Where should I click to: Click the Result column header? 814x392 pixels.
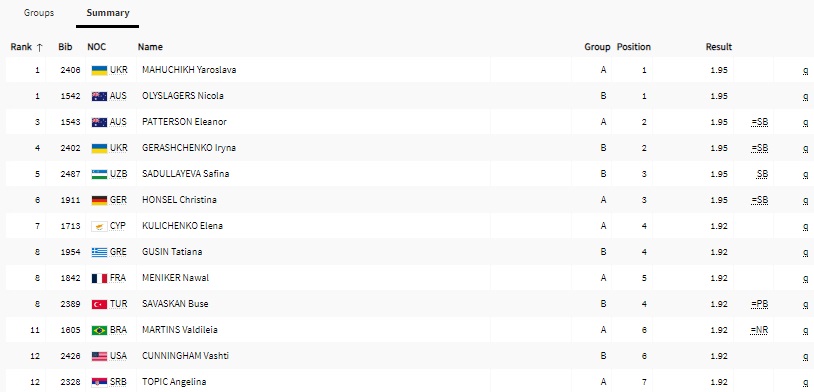point(718,47)
